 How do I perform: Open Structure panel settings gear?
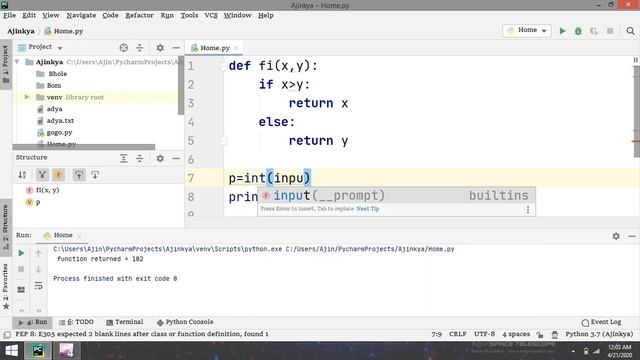pos(160,158)
